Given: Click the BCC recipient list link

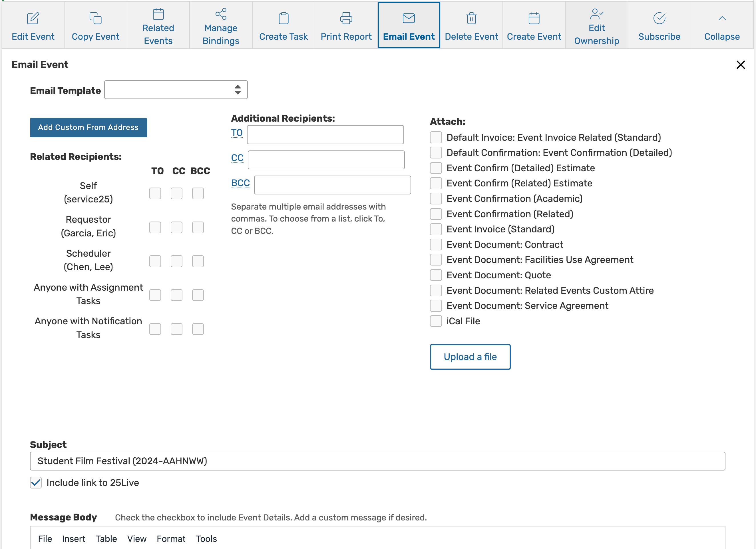Looking at the screenshot, I should click(240, 183).
